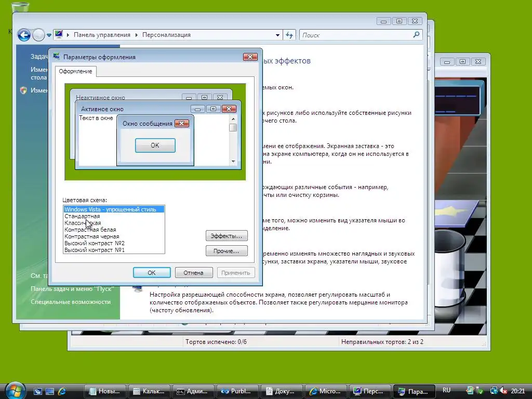Click the Control Panel icon in address bar
Image resolution: width=532 pixels, height=399 pixels.
pyautogui.click(x=59, y=35)
